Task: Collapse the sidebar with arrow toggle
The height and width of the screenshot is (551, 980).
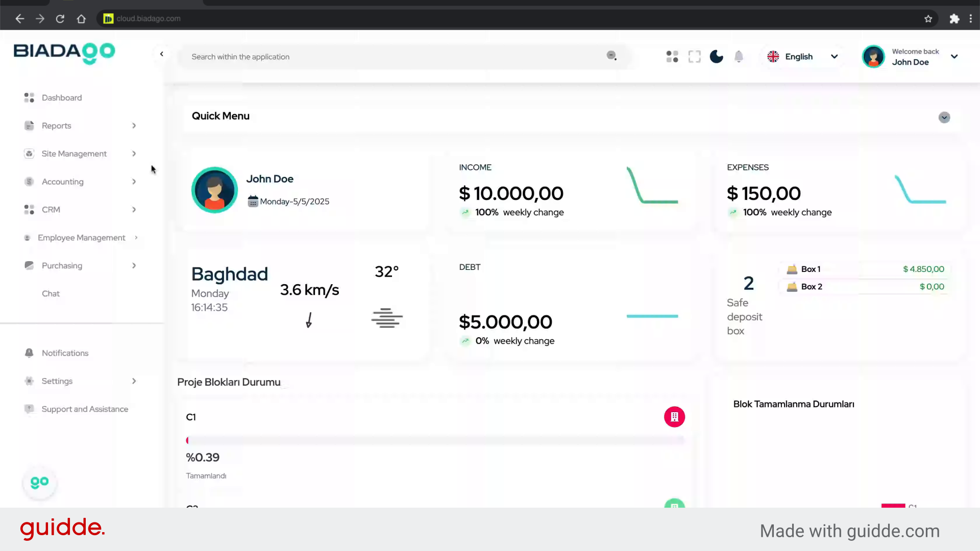Action: coord(162,54)
